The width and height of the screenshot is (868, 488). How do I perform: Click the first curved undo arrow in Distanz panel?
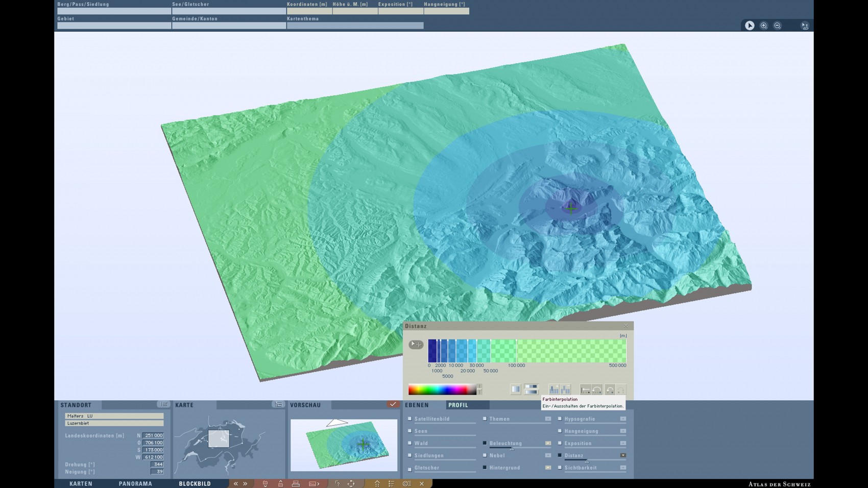pyautogui.click(x=596, y=389)
